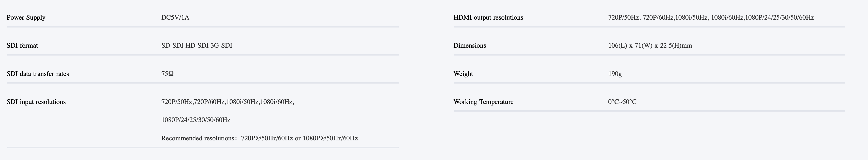Click the 720P@50Hz/60Hz or 1080P@50Hz/60Hz text
The height and width of the screenshot is (160, 868).
tap(299, 138)
